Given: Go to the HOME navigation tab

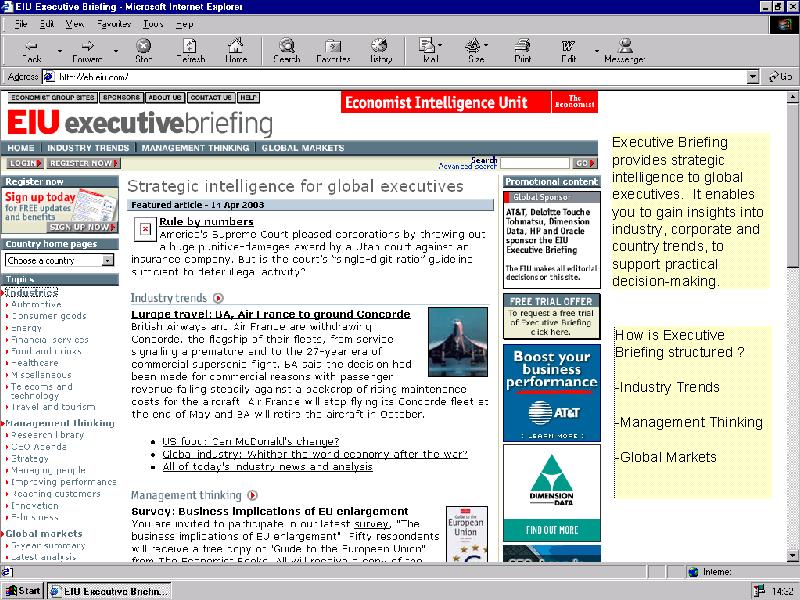Looking at the screenshot, I should pyautogui.click(x=21, y=148).
